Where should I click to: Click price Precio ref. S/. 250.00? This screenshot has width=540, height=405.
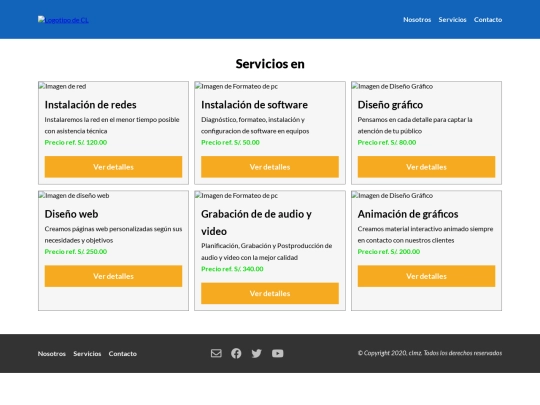[76, 251]
